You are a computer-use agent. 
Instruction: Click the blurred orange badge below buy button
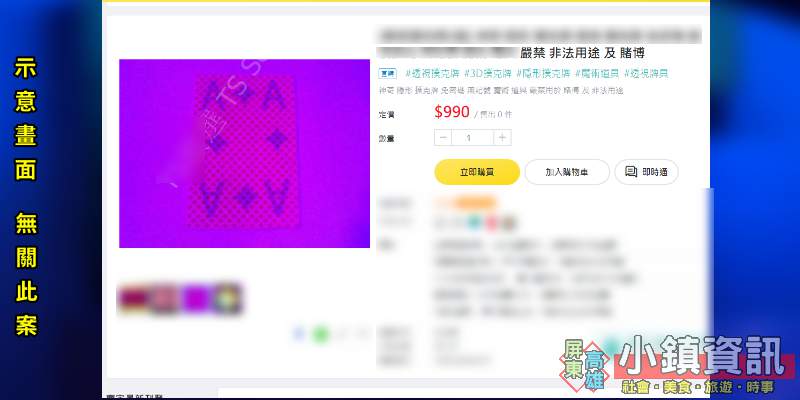pyautogui.click(x=465, y=203)
